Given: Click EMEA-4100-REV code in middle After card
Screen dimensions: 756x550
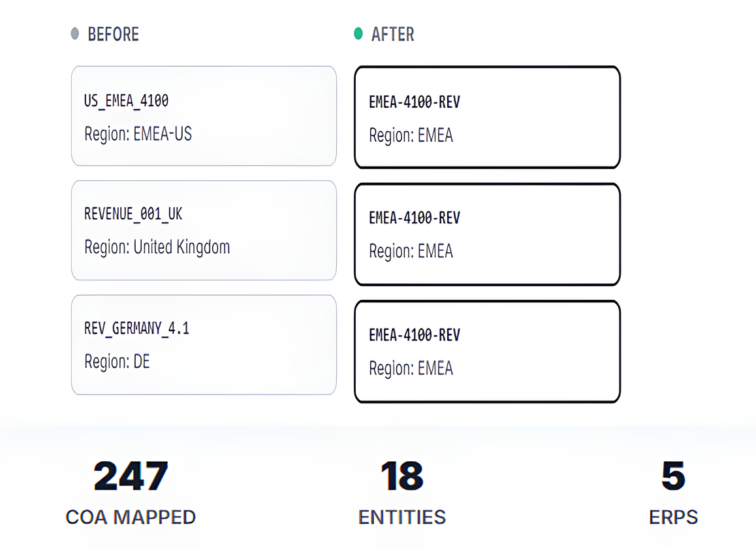Looking at the screenshot, I should click(414, 218).
